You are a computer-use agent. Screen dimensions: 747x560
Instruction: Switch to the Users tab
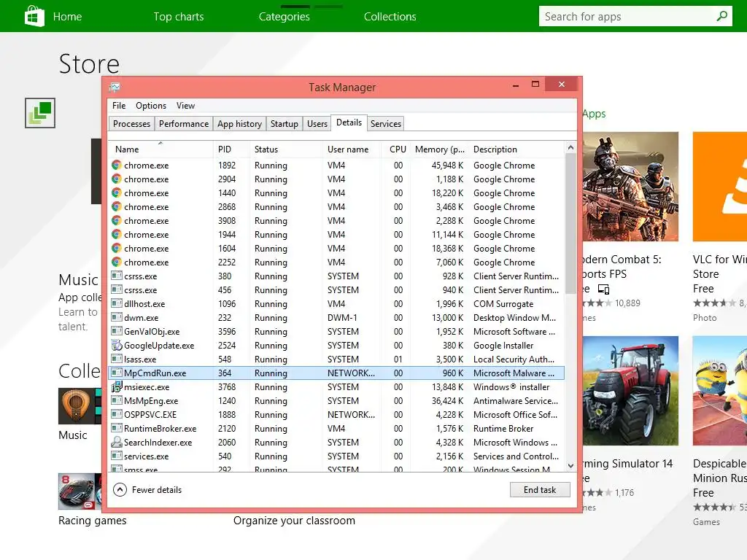[317, 124]
